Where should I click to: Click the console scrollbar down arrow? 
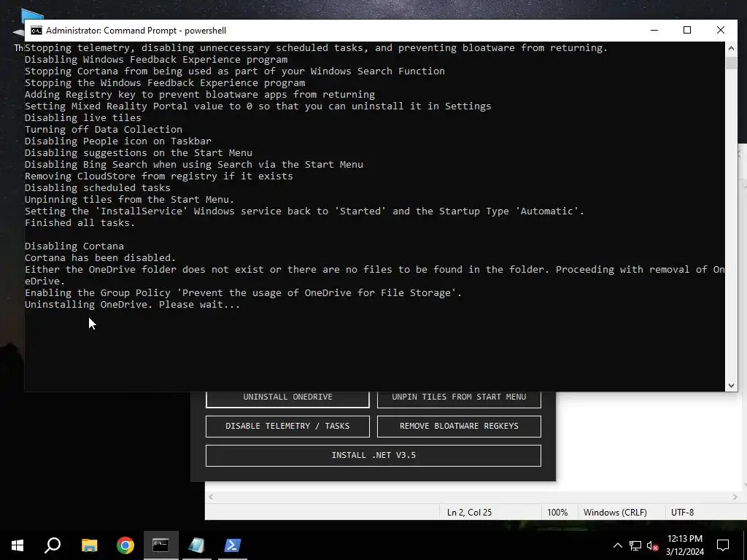tap(731, 386)
